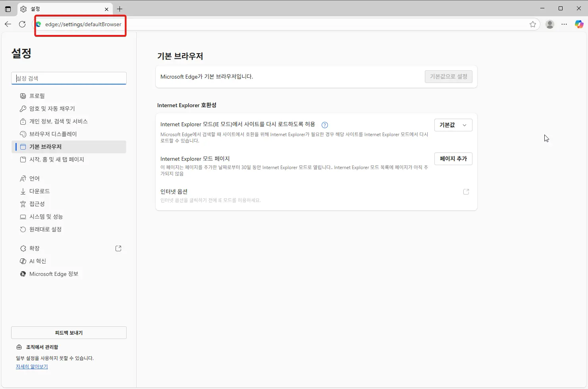
Task: Open 시스템 및 성능 section
Action: [69, 216]
